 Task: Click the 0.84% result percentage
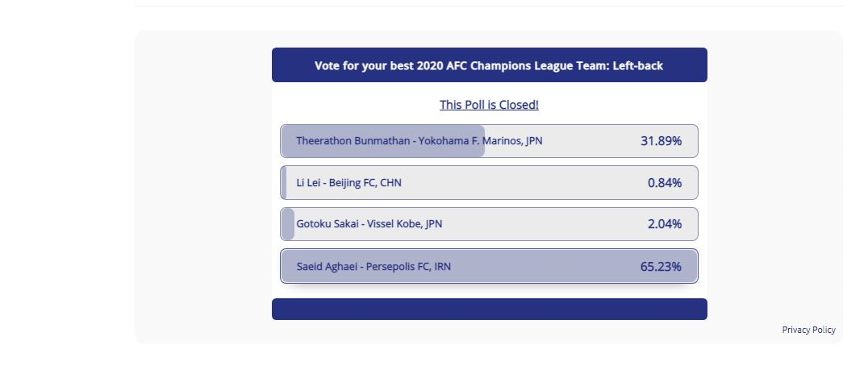click(664, 183)
